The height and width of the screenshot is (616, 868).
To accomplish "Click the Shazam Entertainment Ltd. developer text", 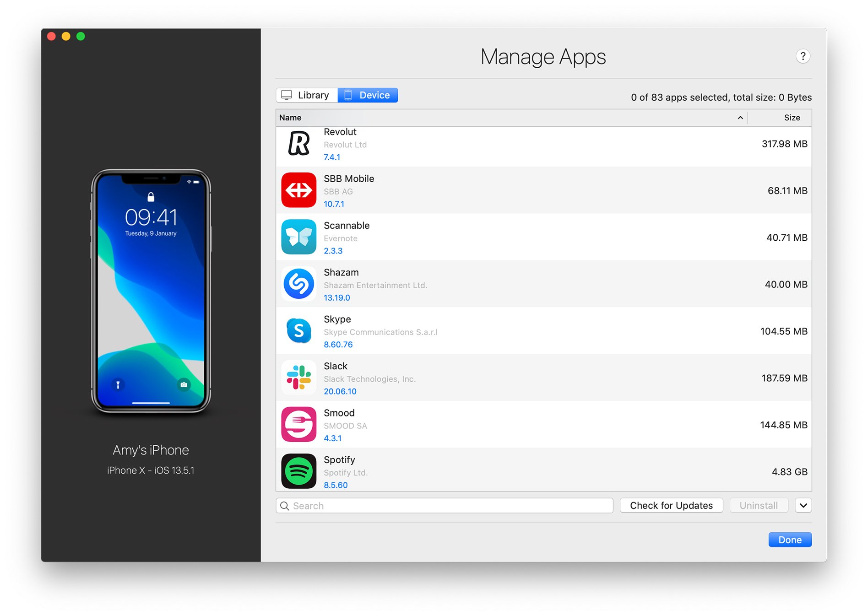I will pyautogui.click(x=375, y=285).
